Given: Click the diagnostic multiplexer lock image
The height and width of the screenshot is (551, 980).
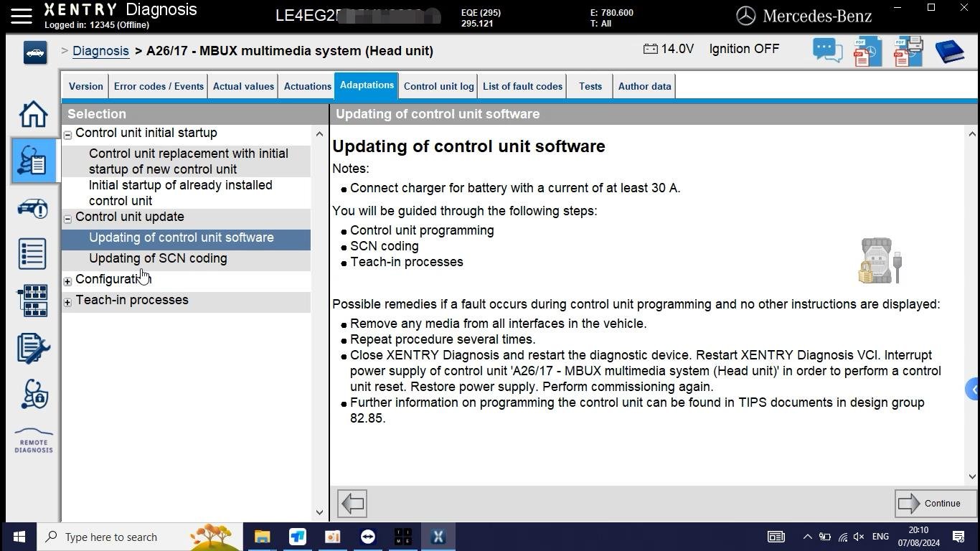Looking at the screenshot, I should [x=880, y=261].
